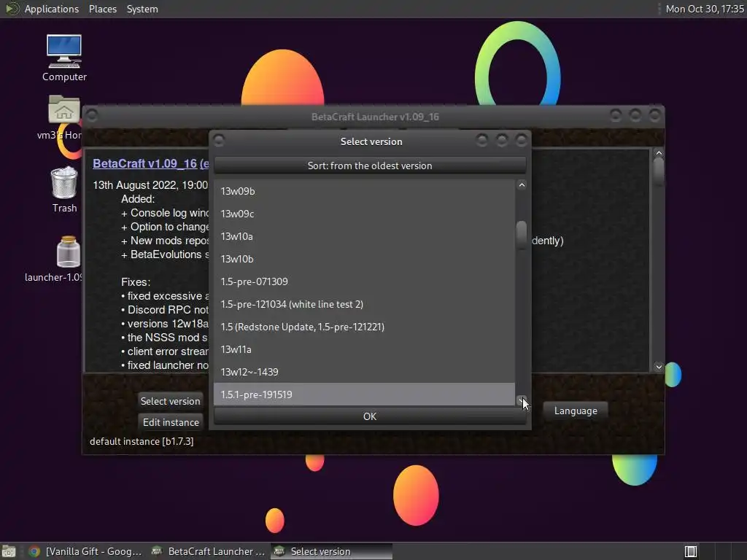Select version 13w10a in the list

point(364,236)
